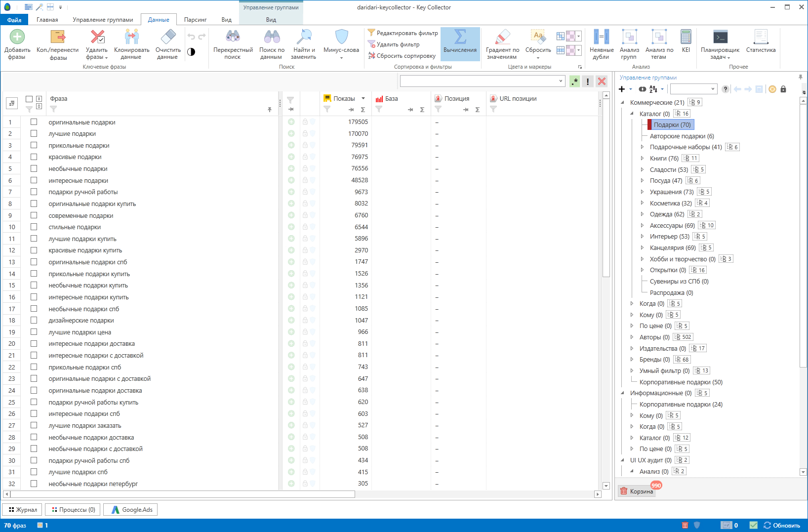Open the Statistics (Статистика) tool
The width and height of the screenshot is (808, 532).
[x=761, y=38]
